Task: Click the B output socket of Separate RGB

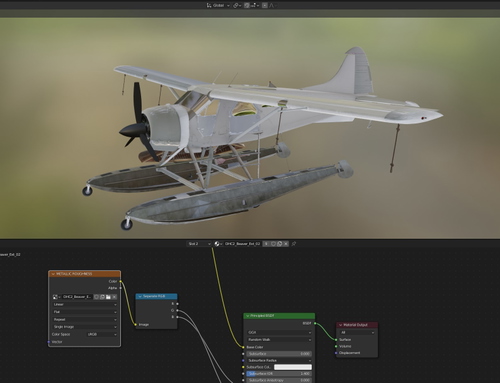Action: point(177,317)
